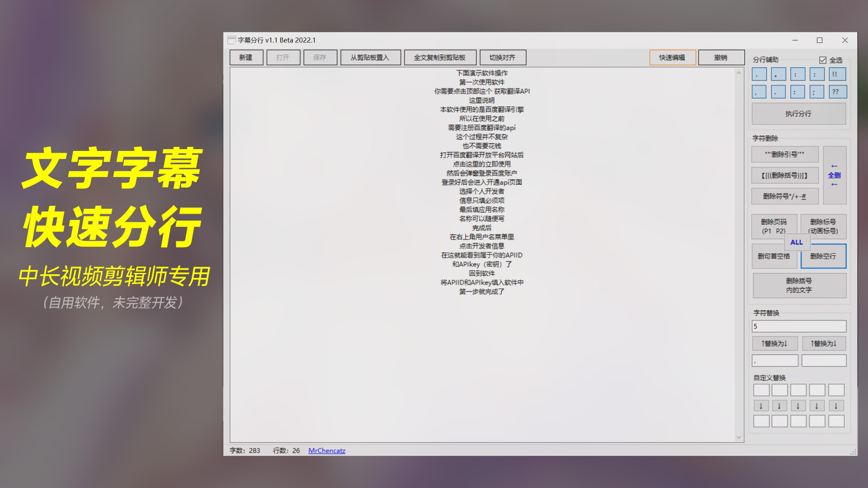Click 从剪贴板置入 to paste from clipboard
The width and height of the screenshot is (868, 488).
pyautogui.click(x=370, y=57)
